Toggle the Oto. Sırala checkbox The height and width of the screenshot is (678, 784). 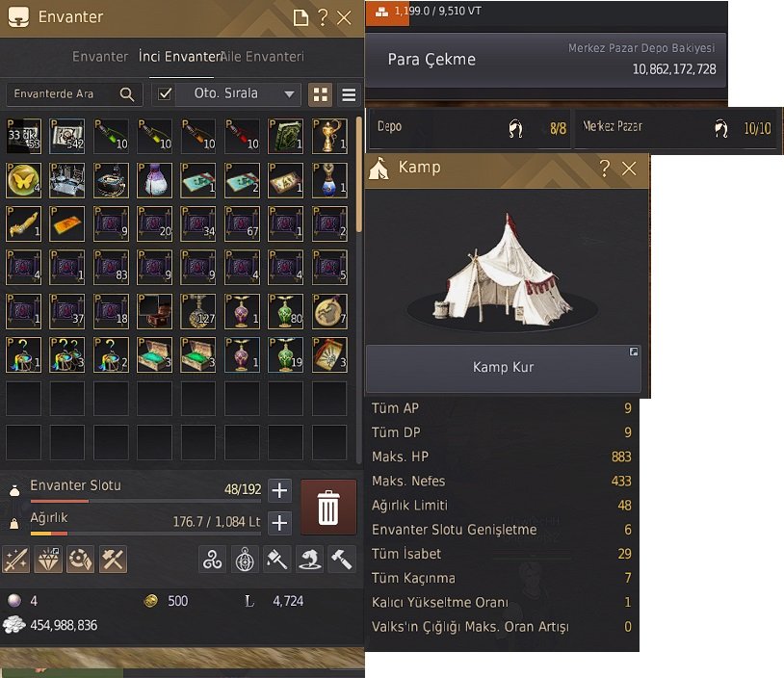(x=165, y=94)
